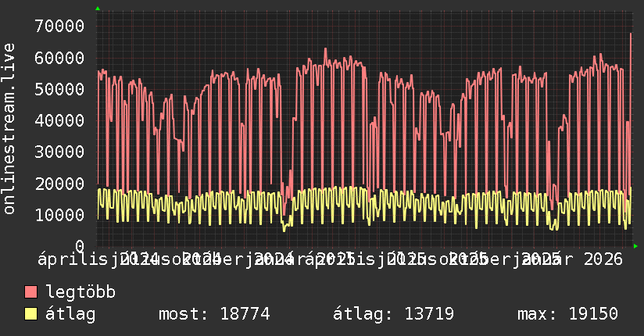
Task: Click the legtöbb legend label
Action: pos(80,292)
